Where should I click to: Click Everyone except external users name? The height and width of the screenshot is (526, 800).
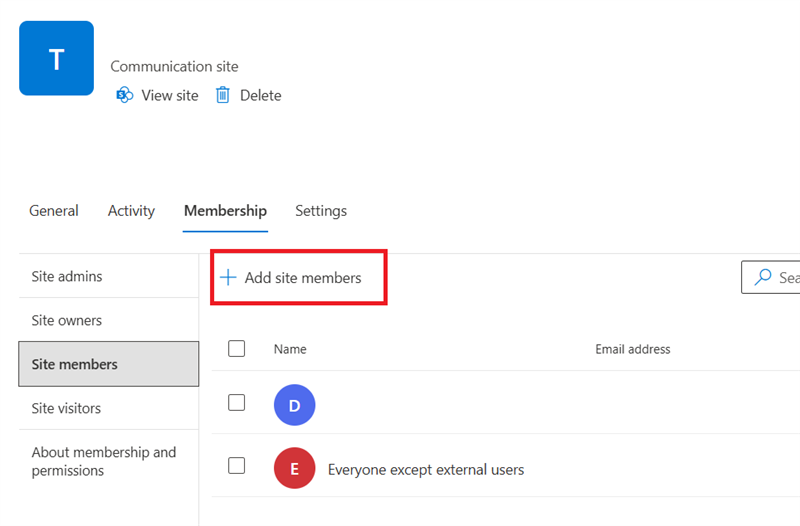(x=426, y=469)
